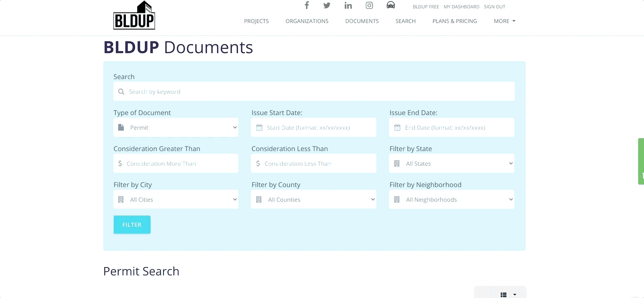Click the magnifier icon in keyword search
644x298 pixels.
(x=121, y=92)
